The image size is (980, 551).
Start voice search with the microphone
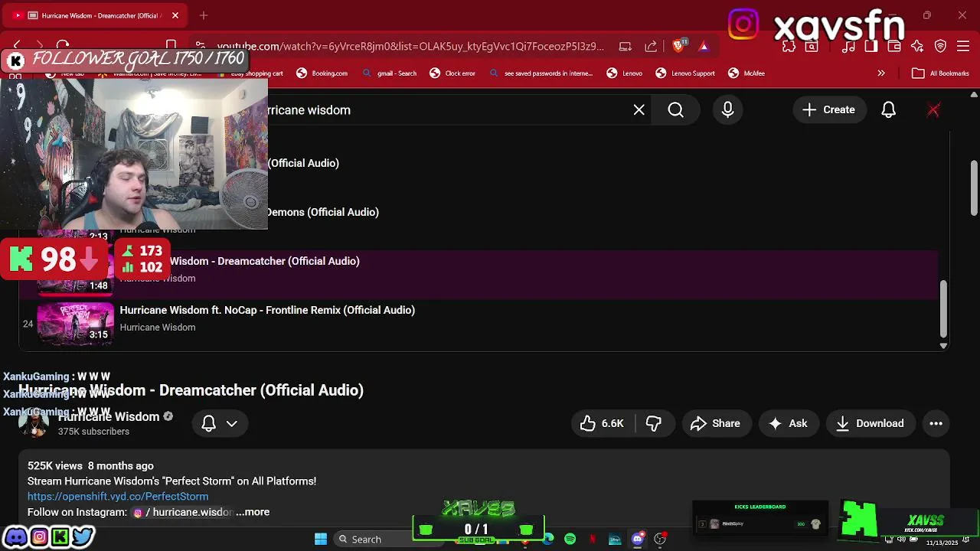(x=727, y=110)
